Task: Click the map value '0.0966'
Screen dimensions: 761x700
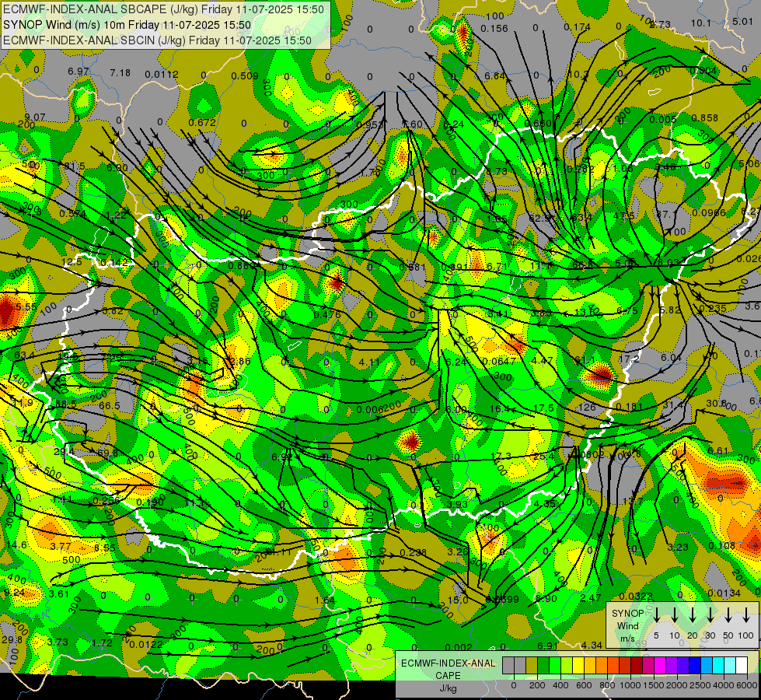Action: click(x=709, y=212)
